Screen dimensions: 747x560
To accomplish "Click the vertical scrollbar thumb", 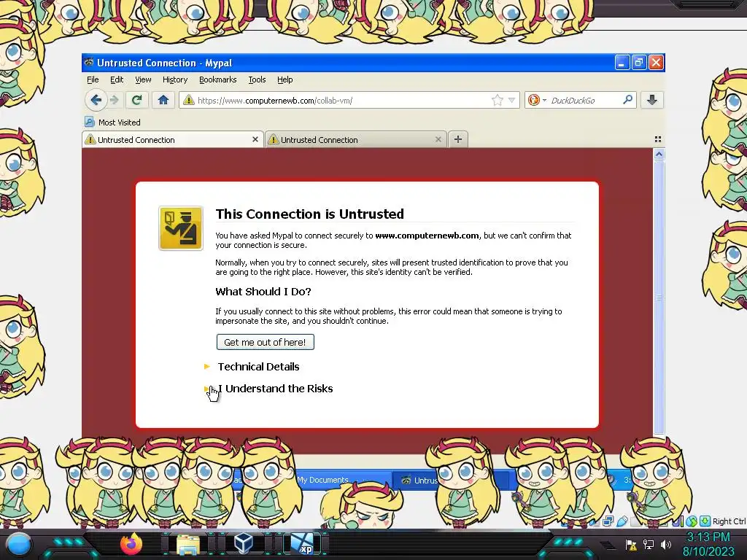I will 659,297.
